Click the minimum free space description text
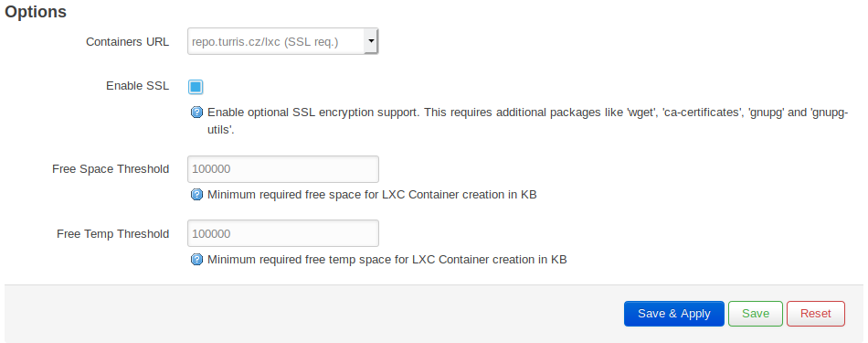Image resolution: width=868 pixels, height=343 pixels. 372,195
